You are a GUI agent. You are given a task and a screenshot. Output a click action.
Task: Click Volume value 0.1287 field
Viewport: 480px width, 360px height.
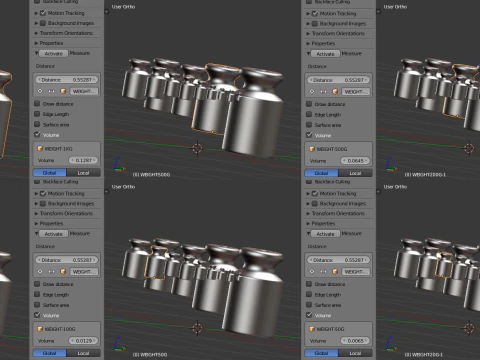point(83,160)
